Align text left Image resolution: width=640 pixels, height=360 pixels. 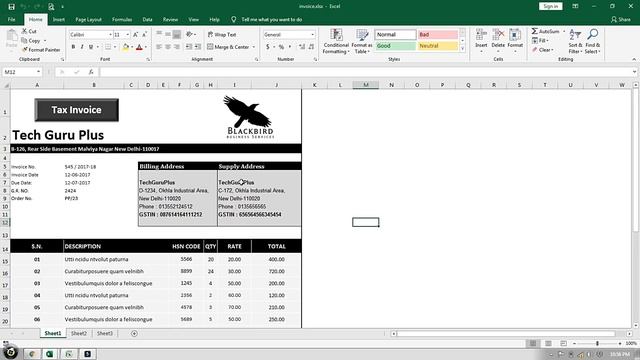(x=159, y=47)
